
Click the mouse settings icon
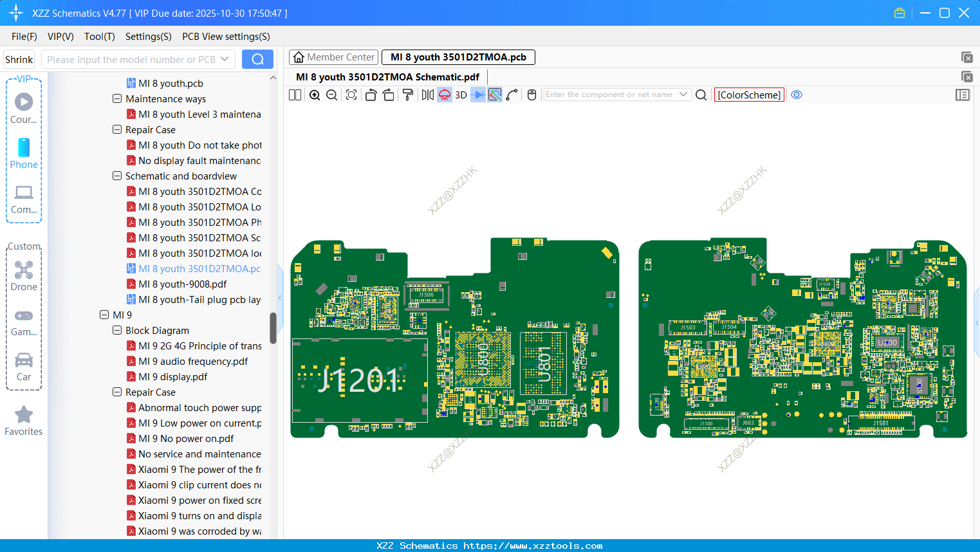pos(532,95)
